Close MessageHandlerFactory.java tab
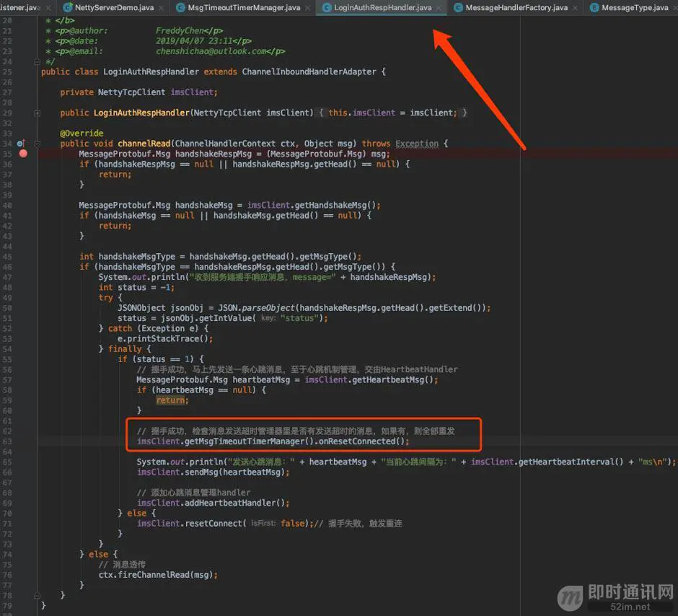 (x=575, y=8)
